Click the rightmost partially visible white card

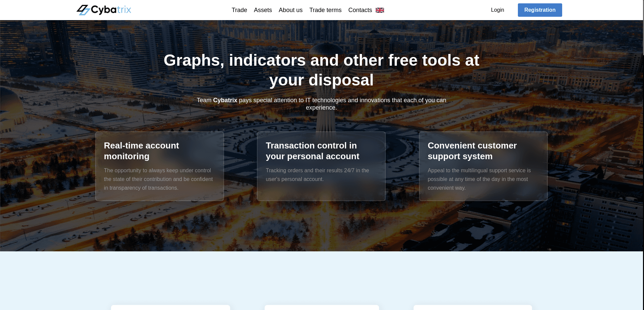click(x=472, y=307)
